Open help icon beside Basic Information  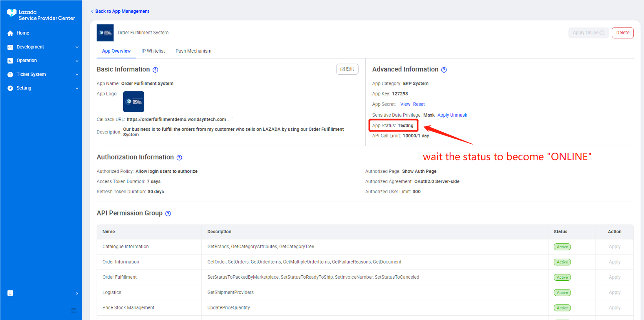click(x=156, y=70)
